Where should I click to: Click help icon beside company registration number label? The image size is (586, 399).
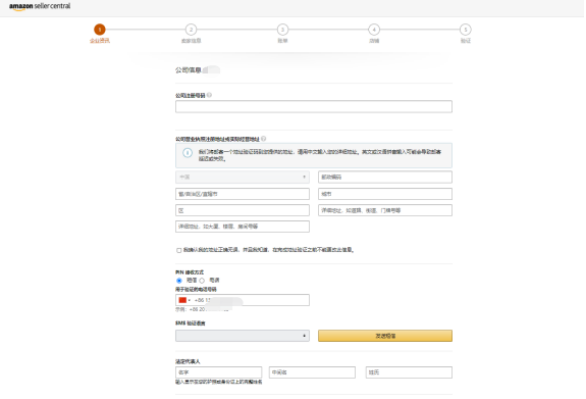pos(209,95)
